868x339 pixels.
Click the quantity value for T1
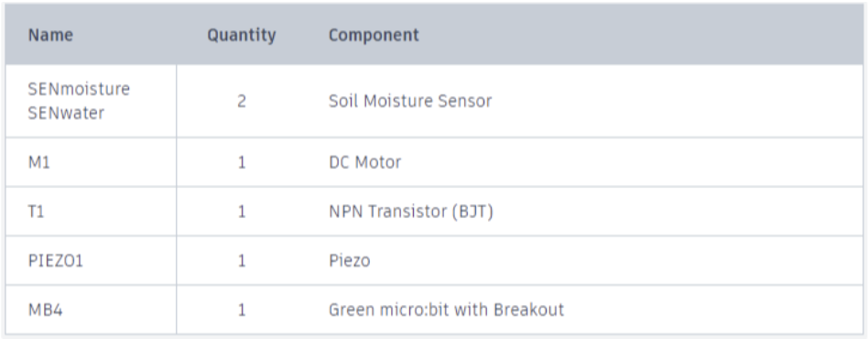click(242, 212)
